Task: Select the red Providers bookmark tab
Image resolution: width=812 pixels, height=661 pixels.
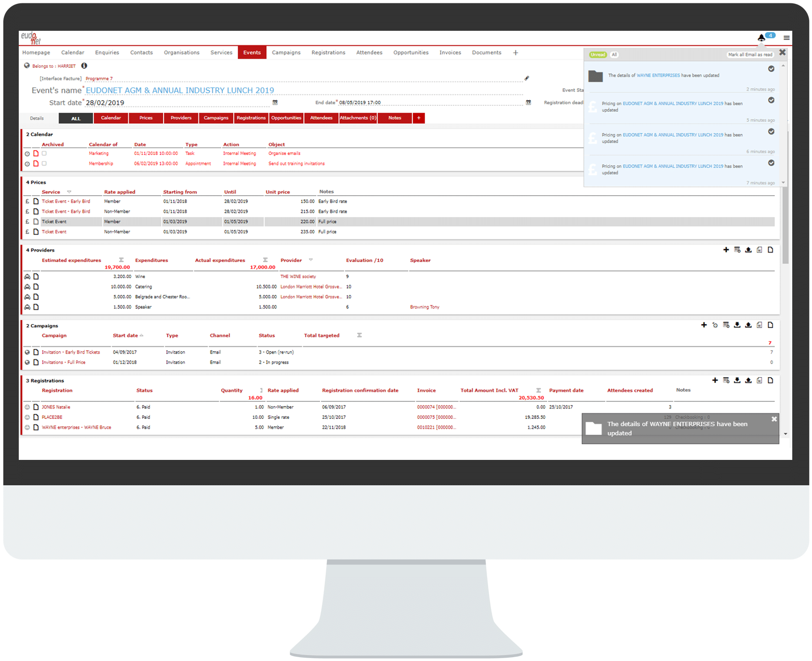Action: click(x=181, y=118)
